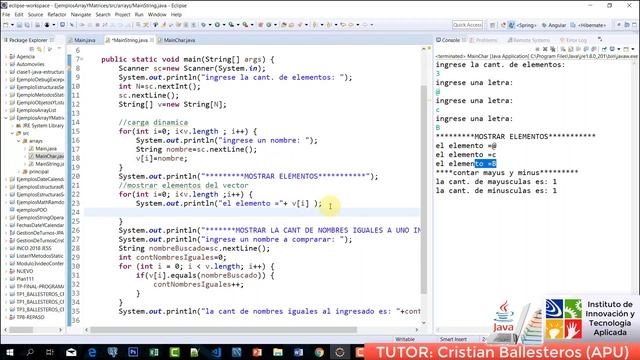The height and width of the screenshot is (360, 640).
Task: Click the Save All toolbar icon
Action: click(x=27, y=25)
